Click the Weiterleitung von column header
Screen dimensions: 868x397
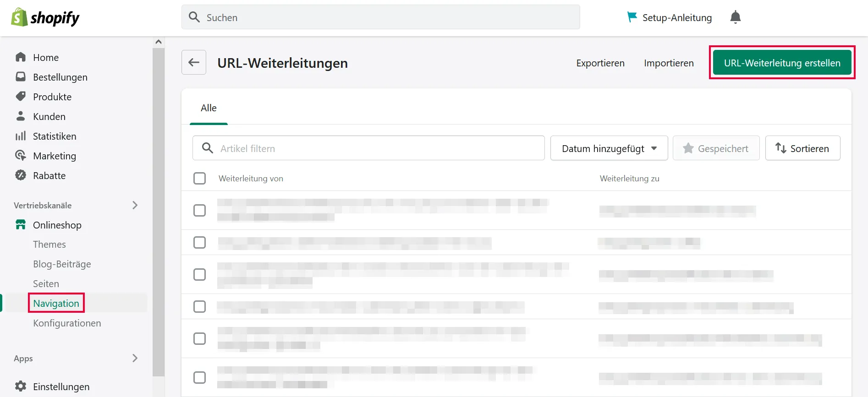[251, 179]
